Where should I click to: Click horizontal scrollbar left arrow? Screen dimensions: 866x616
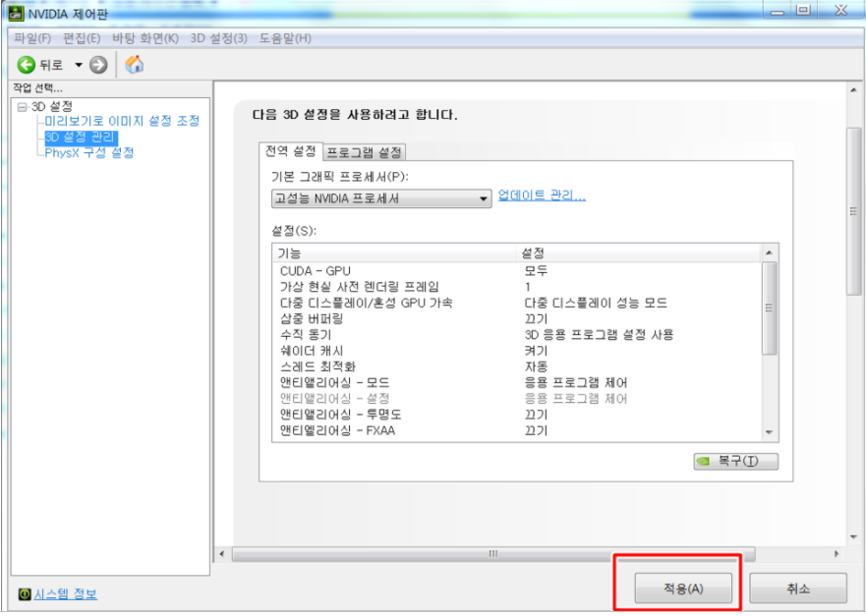point(222,554)
